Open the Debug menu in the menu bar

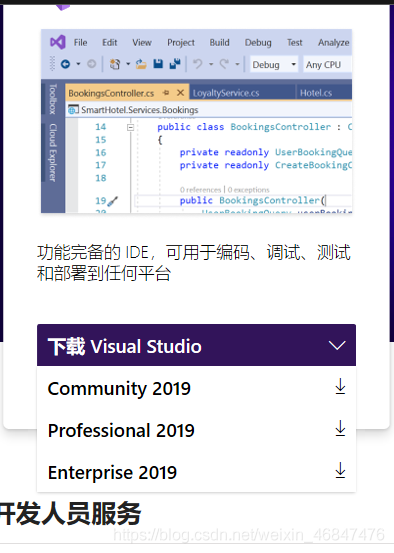[258, 43]
